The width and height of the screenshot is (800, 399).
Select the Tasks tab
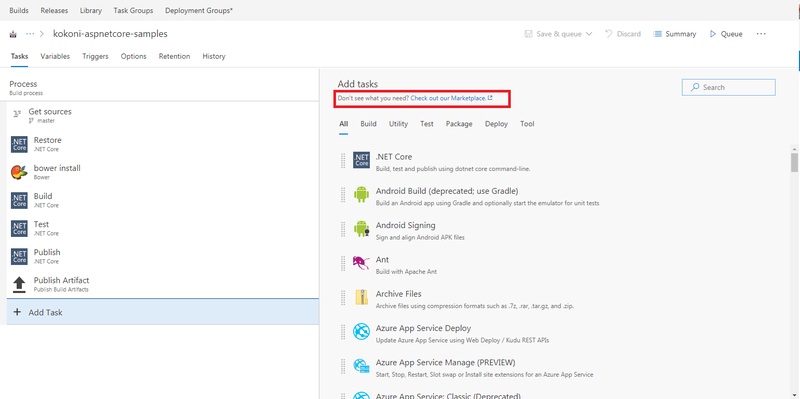(x=19, y=56)
